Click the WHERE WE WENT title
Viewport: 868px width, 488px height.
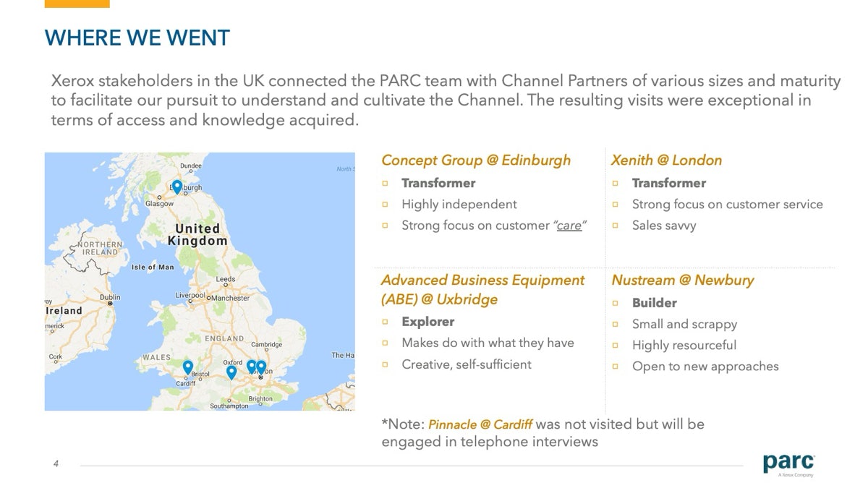[x=137, y=38]
